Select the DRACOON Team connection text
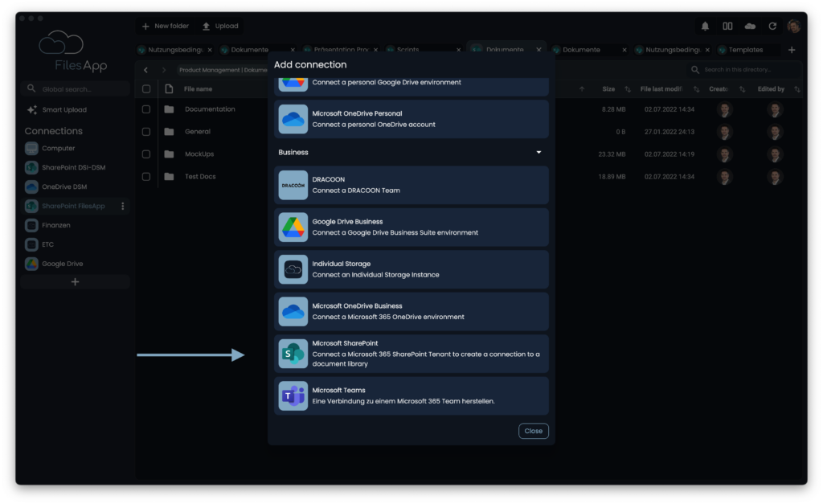The image size is (823, 504). [356, 191]
